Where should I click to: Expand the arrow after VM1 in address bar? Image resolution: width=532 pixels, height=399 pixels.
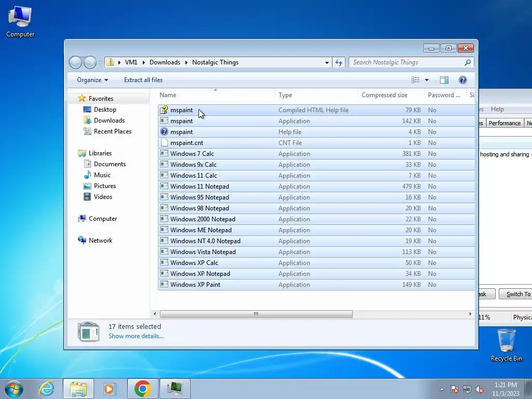click(x=143, y=62)
